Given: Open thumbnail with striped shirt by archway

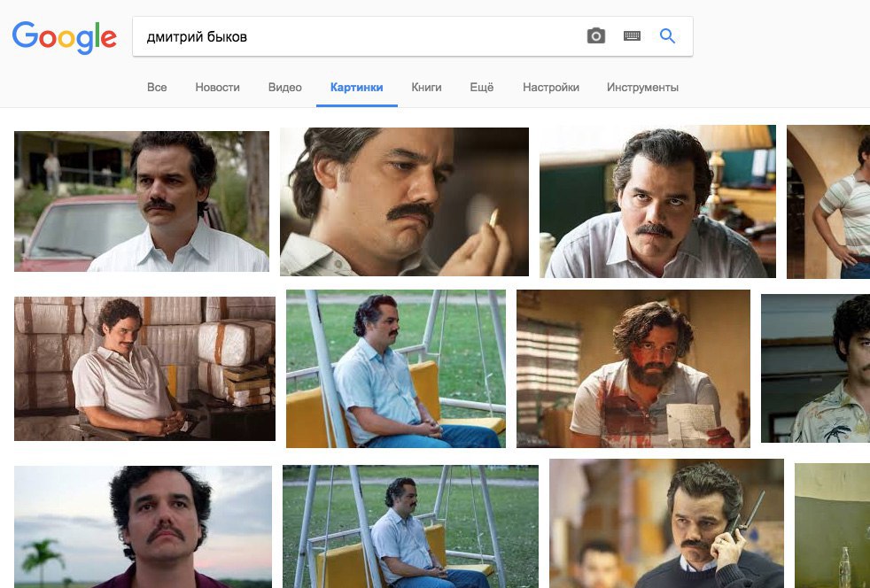Looking at the screenshot, I should [x=828, y=202].
